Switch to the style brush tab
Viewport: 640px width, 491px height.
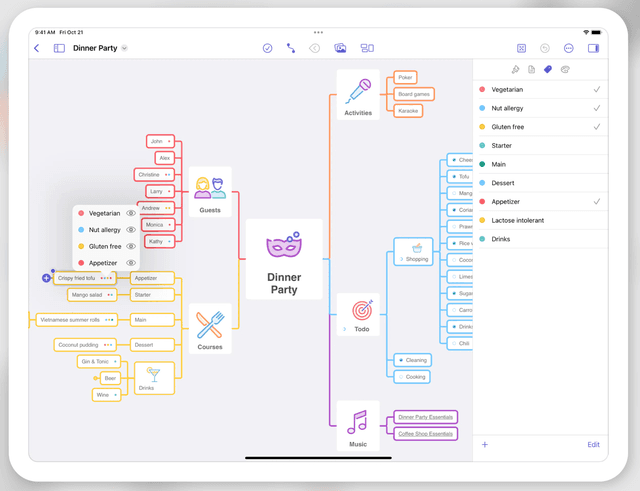point(515,70)
